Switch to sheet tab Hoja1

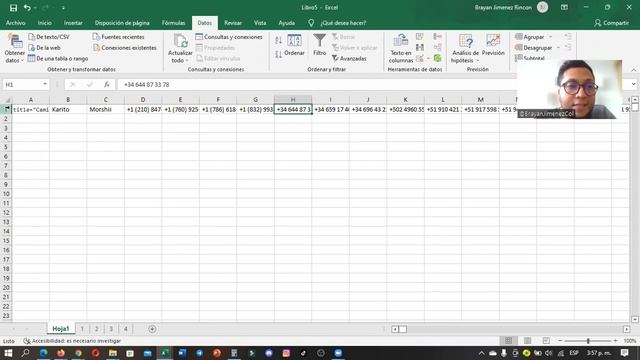click(x=61, y=329)
